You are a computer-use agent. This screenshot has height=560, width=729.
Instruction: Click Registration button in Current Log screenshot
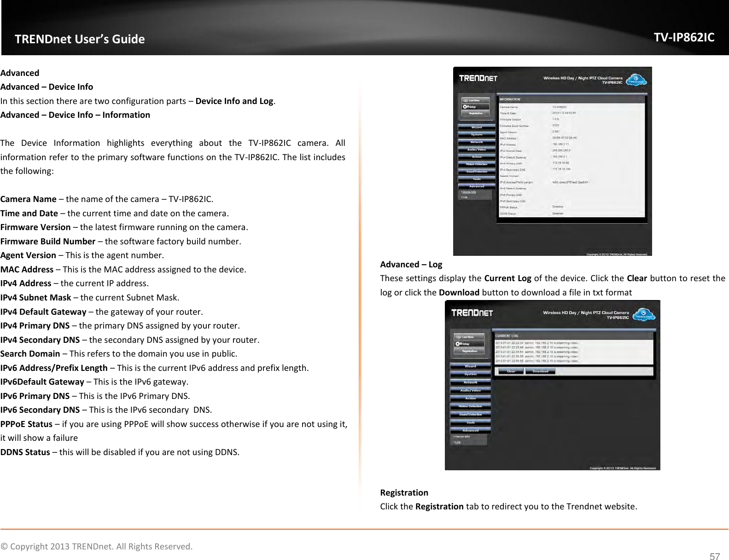pyautogui.click(x=469, y=351)
